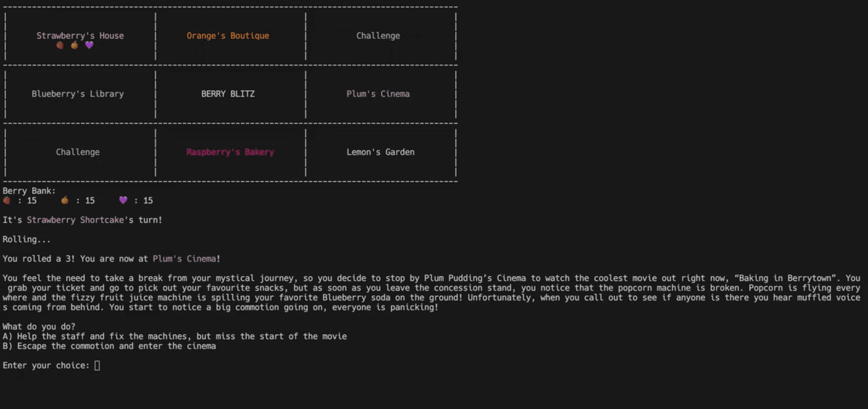Click the Orange's Boutique board cell
The height and width of the screenshot is (409, 868).
pyautogui.click(x=228, y=36)
